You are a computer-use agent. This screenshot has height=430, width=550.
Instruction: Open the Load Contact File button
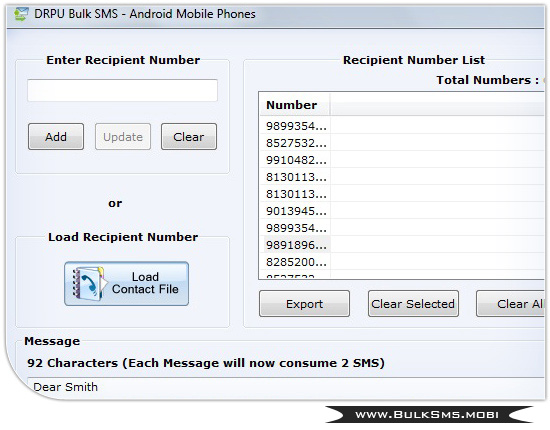[126, 283]
